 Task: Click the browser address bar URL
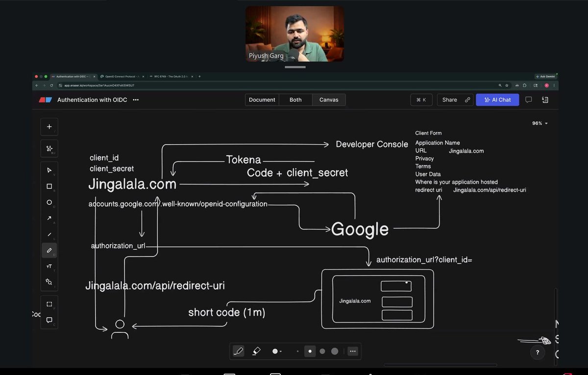[99, 85]
